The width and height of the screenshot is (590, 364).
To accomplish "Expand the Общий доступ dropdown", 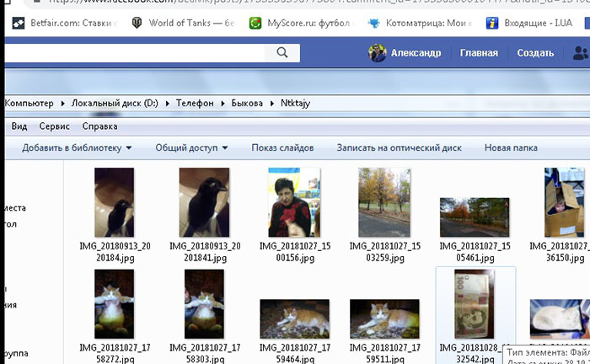I will [x=192, y=148].
